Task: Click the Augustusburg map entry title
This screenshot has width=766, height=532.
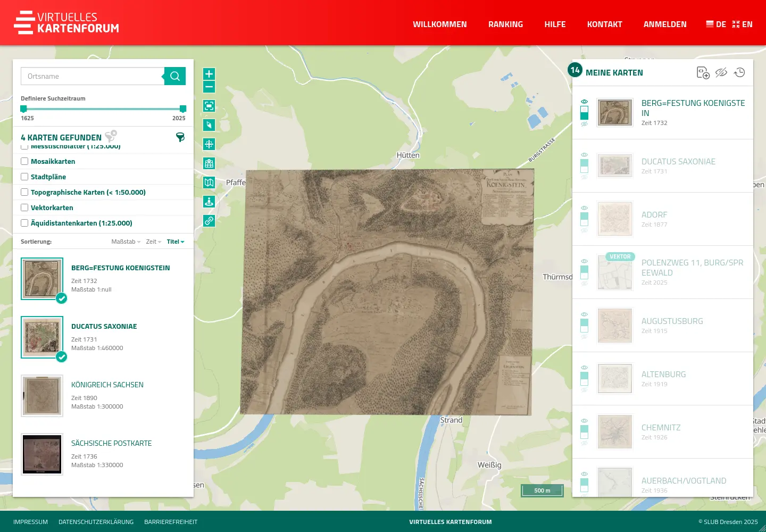Action: point(672,321)
